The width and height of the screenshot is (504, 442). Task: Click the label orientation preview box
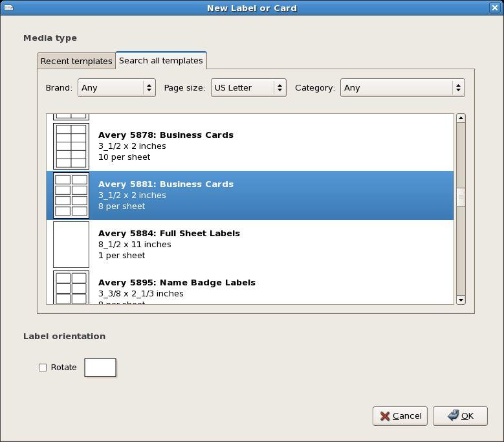click(100, 368)
